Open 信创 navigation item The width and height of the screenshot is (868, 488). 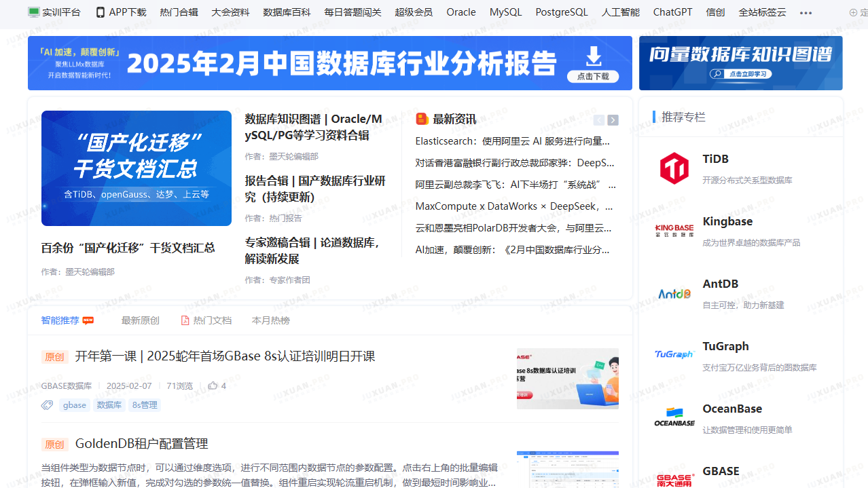click(x=715, y=12)
